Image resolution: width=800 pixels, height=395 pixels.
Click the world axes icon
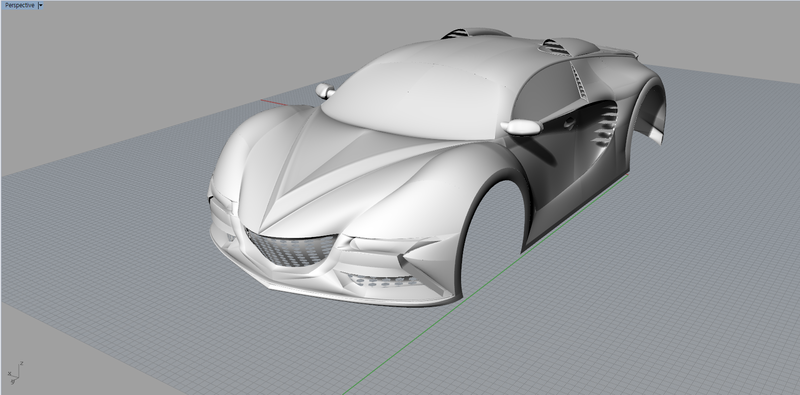[15, 373]
